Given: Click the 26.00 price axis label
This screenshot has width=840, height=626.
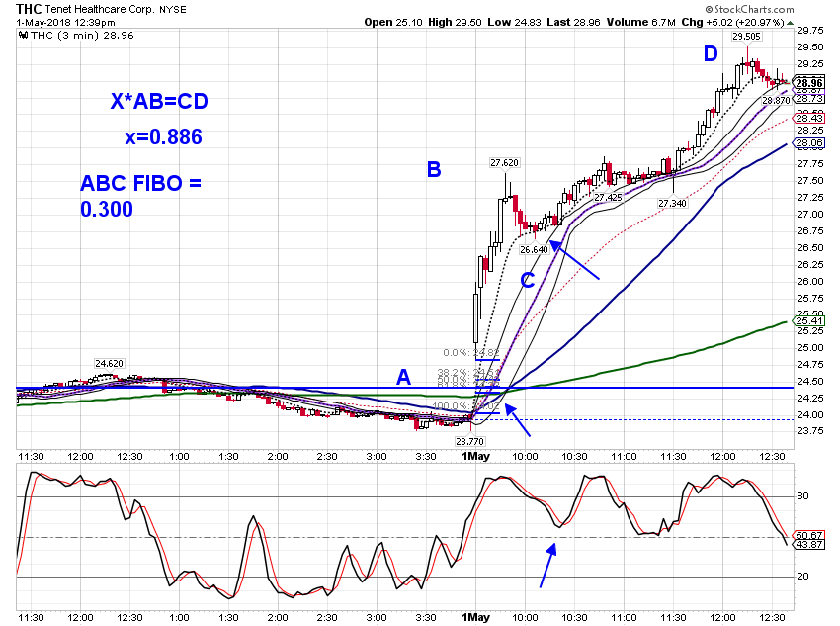Looking at the screenshot, I should pyautogui.click(x=810, y=282).
